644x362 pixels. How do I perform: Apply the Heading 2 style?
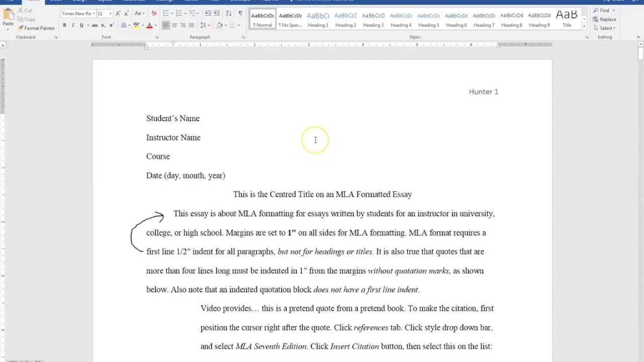[x=346, y=19]
